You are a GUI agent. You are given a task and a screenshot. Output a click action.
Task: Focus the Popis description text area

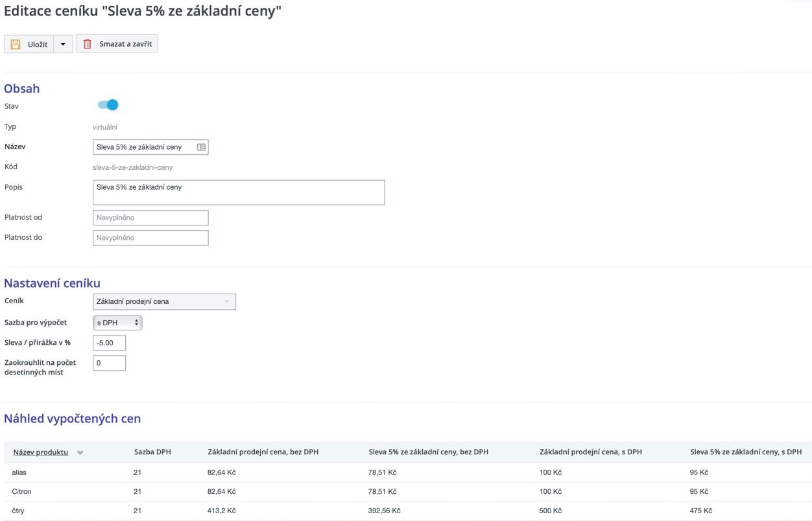click(239, 192)
